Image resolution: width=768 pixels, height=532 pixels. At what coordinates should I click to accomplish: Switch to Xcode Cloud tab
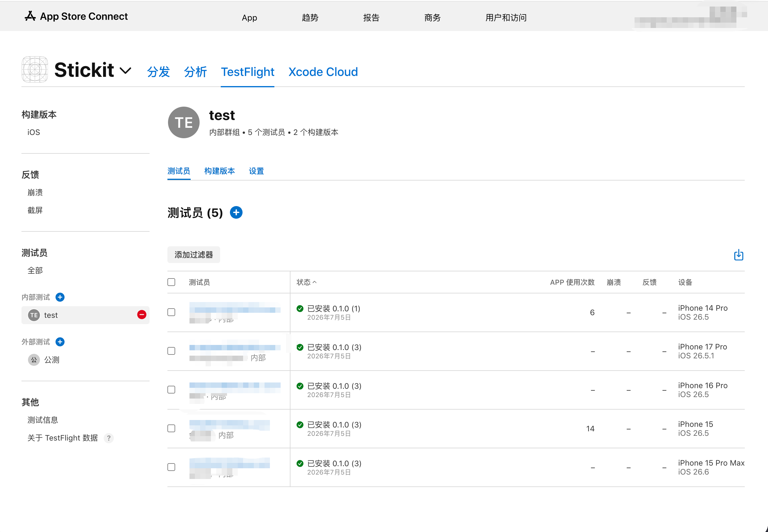coord(323,72)
